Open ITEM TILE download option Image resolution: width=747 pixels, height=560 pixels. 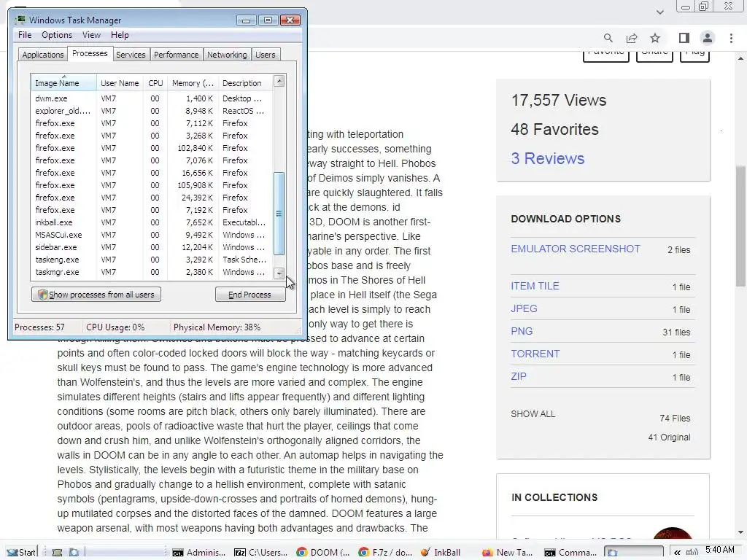[535, 286]
